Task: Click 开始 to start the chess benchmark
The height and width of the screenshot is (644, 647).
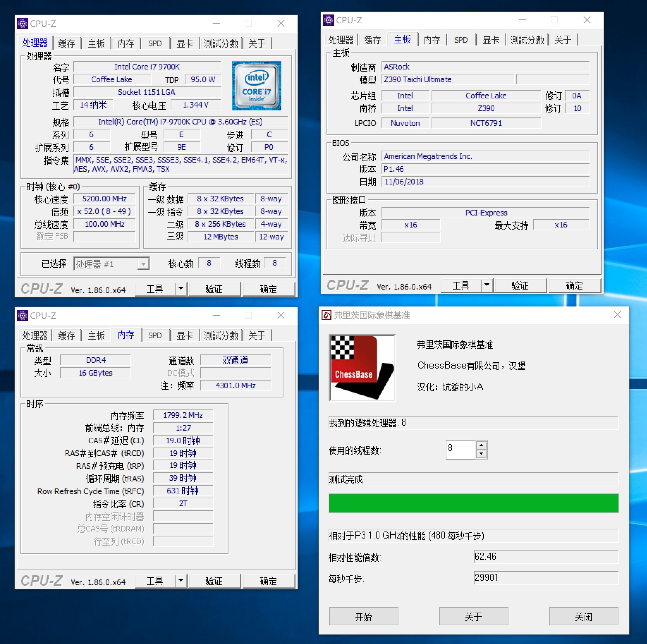Action: point(364,616)
